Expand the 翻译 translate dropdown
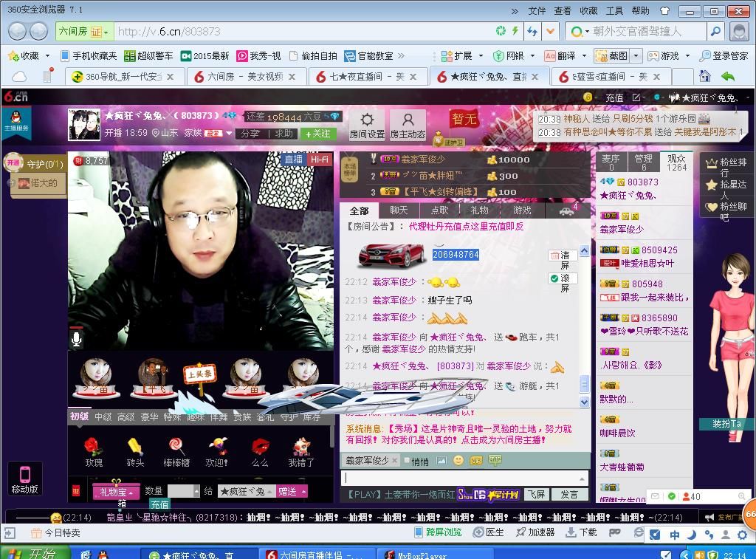 click(x=584, y=56)
